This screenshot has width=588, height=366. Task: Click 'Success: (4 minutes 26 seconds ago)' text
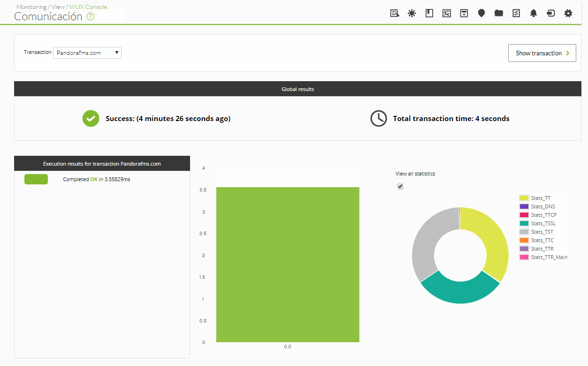[x=168, y=119]
